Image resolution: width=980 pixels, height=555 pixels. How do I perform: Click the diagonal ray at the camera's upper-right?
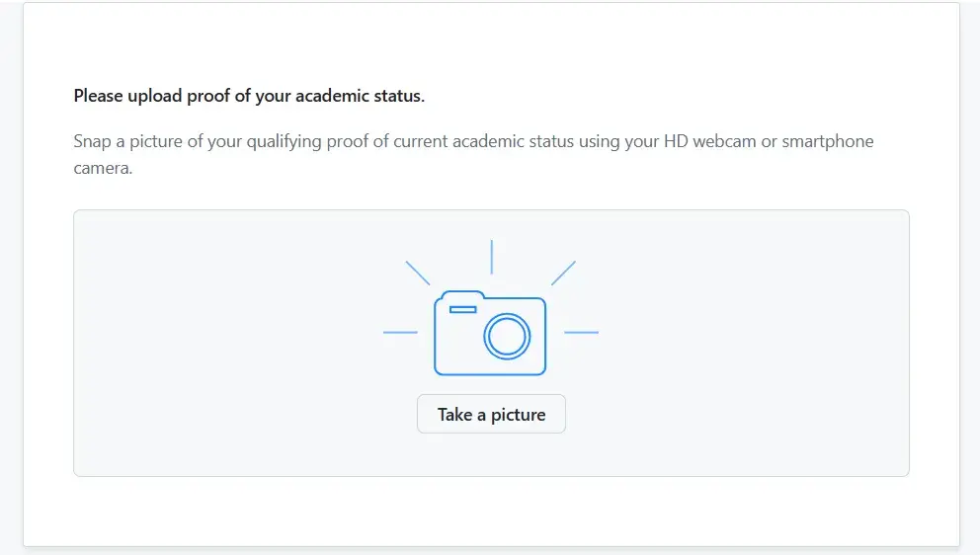563,273
